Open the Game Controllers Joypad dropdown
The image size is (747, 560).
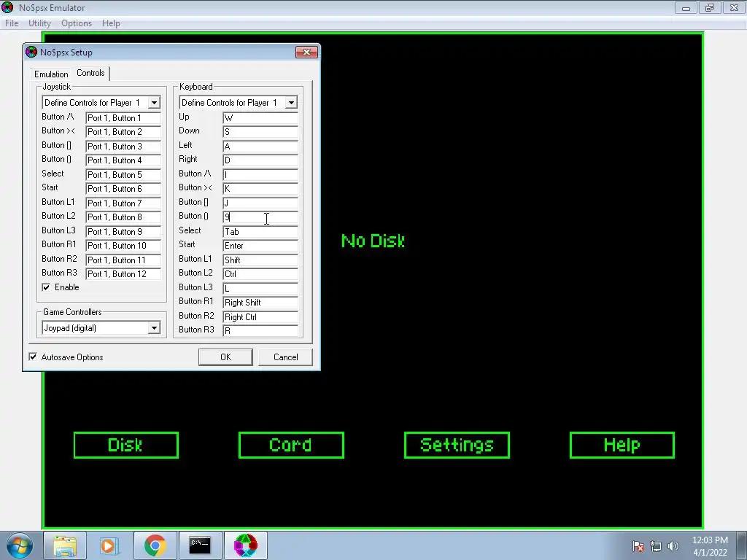[154, 328]
